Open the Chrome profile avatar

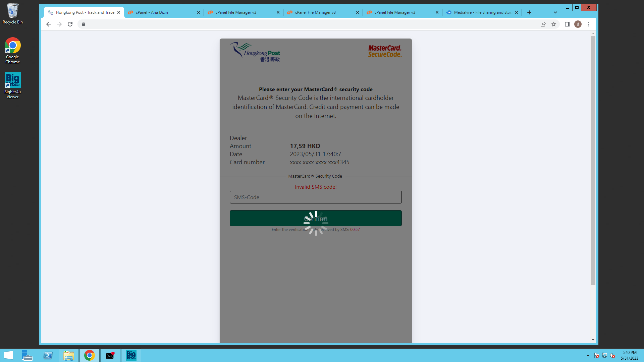578,24
